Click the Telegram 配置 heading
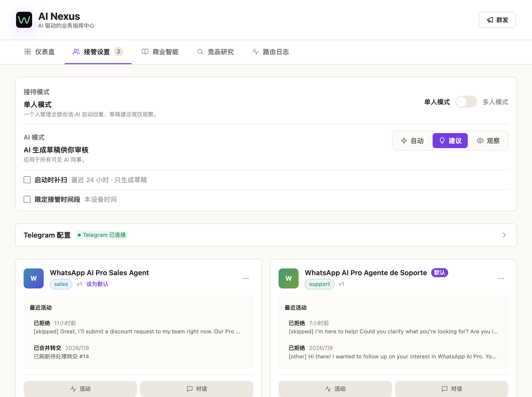 47,235
